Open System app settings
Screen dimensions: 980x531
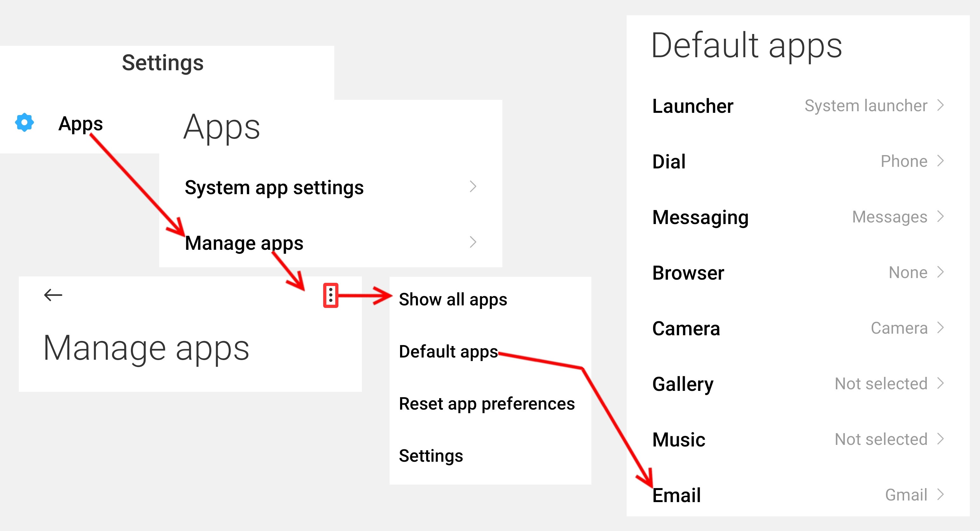(x=275, y=187)
